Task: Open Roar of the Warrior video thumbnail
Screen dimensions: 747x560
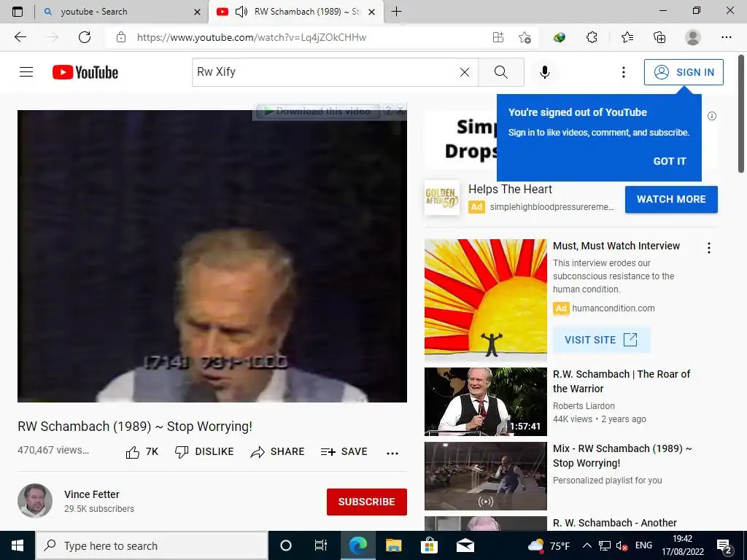Action: (x=485, y=402)
